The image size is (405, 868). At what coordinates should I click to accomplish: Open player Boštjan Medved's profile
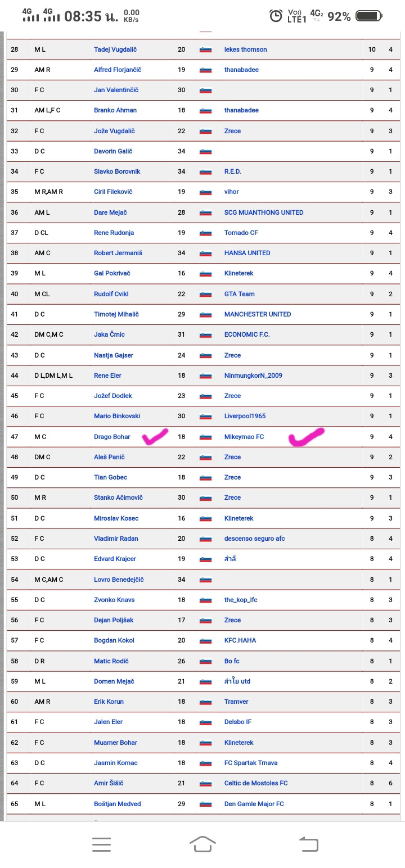[118, 804]
